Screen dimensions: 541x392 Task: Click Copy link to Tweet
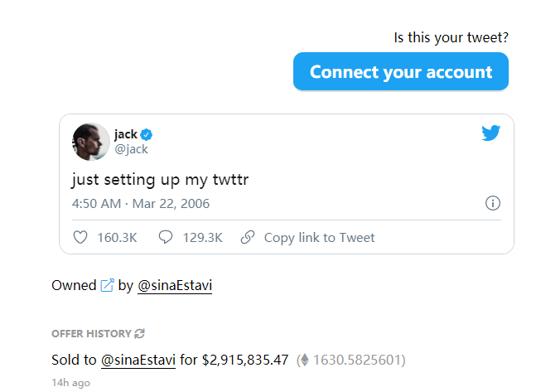(319, 238)
